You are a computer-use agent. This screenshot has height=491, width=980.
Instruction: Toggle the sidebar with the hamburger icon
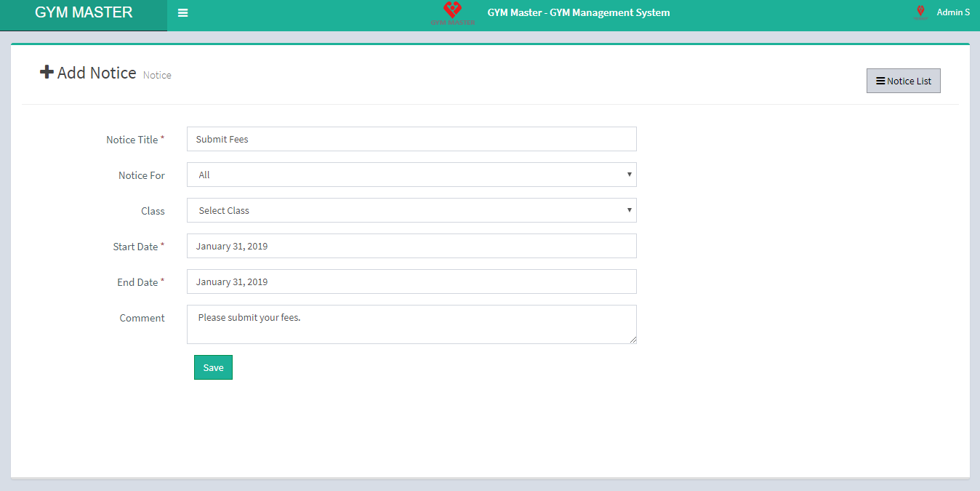tap(182, 13)
